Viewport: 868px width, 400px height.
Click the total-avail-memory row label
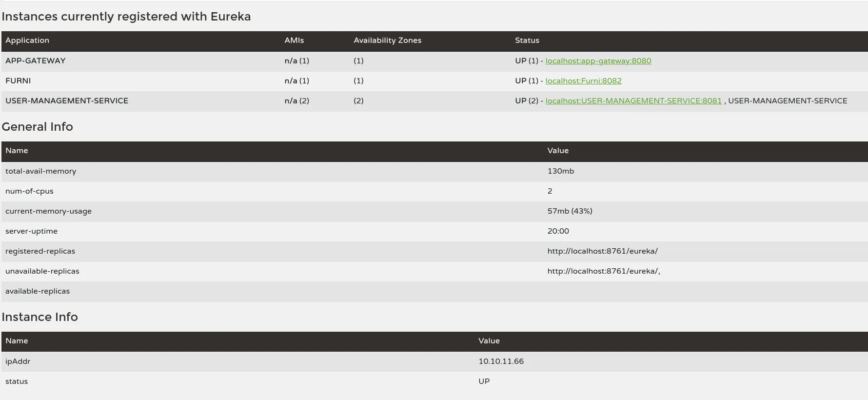click(40, 171)
